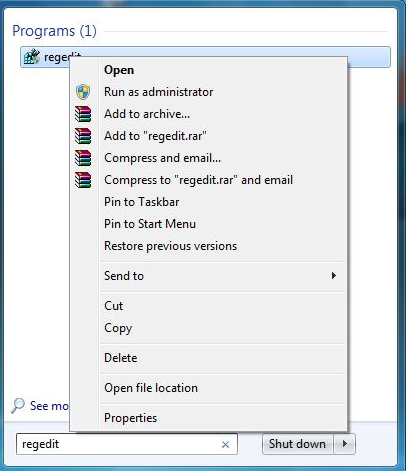Screen dimensions: 406x471
Task: Select Open file location
Action: pyautogui.click(x=208, y=388)
